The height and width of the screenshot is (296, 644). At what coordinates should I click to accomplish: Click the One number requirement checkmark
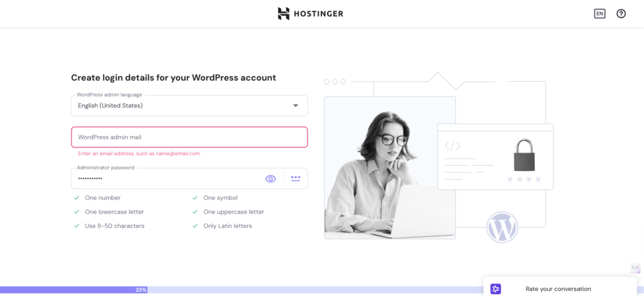tap(77, 198)
